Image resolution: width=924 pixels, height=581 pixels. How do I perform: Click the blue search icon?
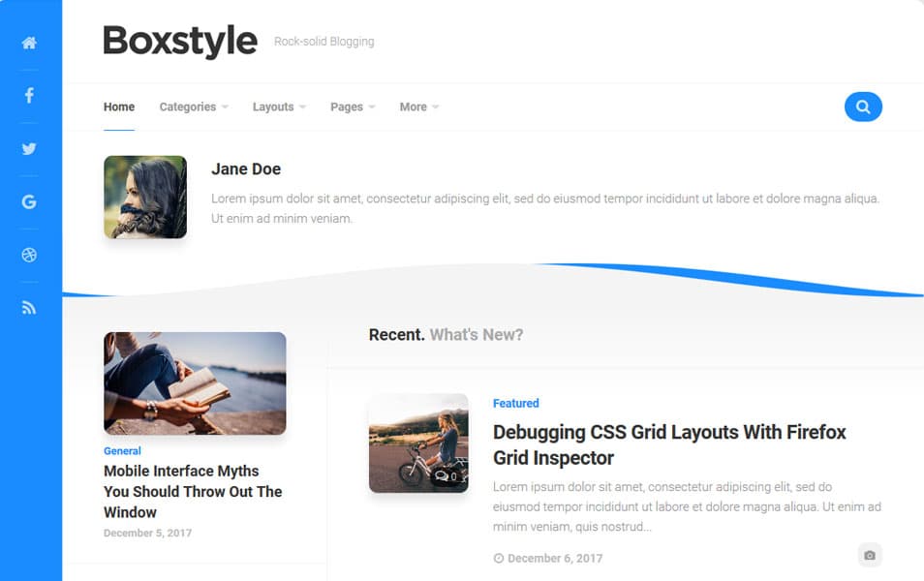862,107
